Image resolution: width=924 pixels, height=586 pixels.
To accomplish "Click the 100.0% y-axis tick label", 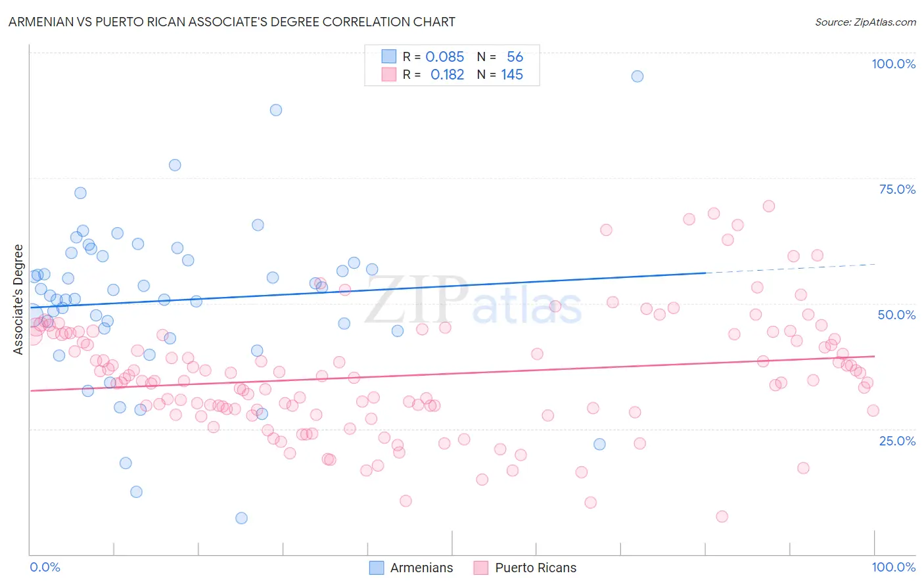I will click(x=893, y=64).
